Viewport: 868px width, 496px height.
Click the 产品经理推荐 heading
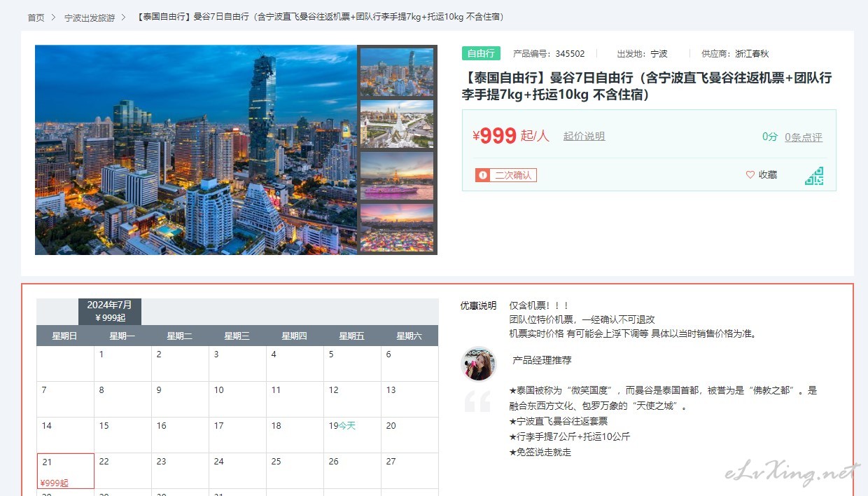click(542, 360)
